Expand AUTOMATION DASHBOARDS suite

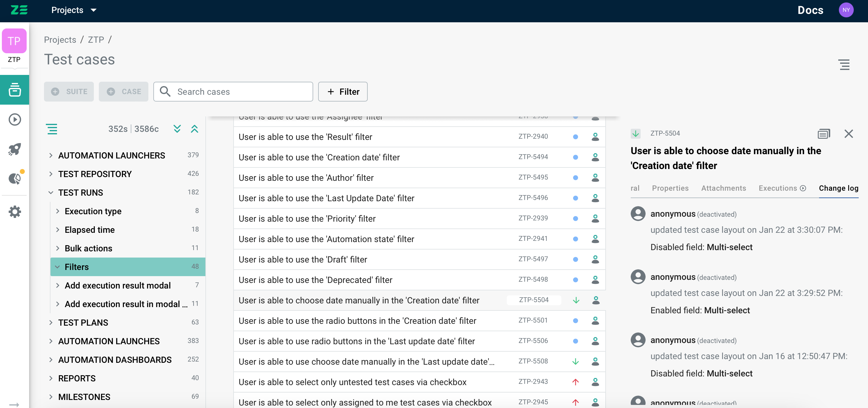(50, 359)
